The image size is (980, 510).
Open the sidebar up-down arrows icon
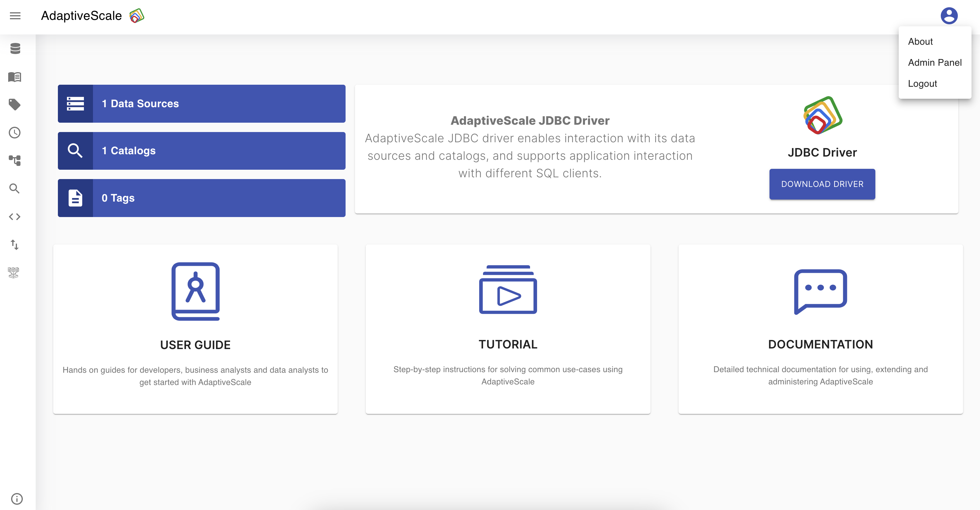(x=15, y=244)
